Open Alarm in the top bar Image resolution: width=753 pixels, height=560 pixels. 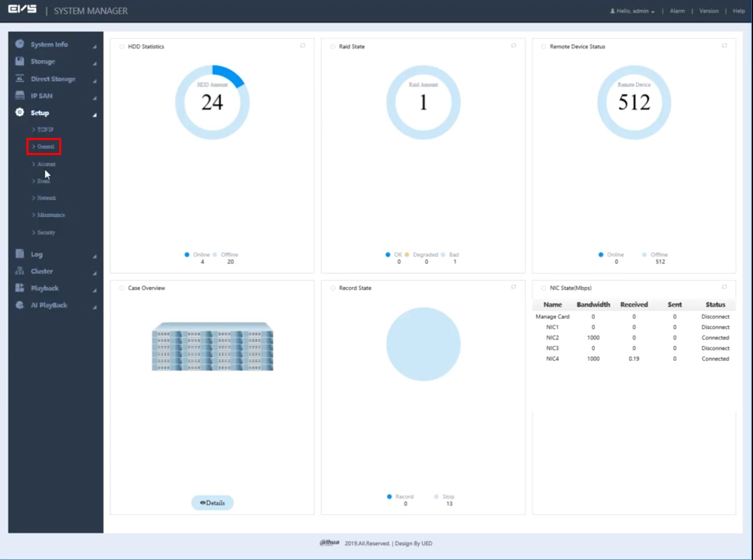[x=677, y=11]
